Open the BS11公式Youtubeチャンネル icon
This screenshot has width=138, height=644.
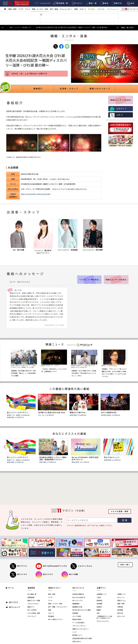pos(39,566)
